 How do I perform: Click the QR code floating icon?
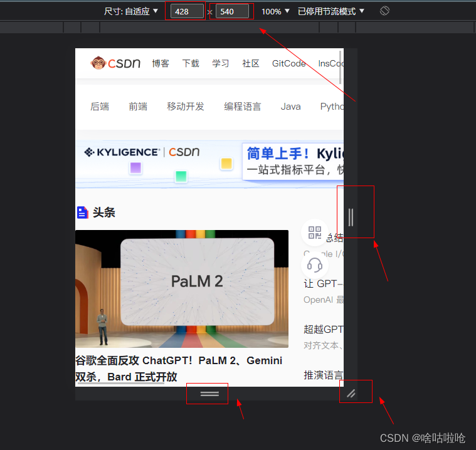tap(314, 233)
